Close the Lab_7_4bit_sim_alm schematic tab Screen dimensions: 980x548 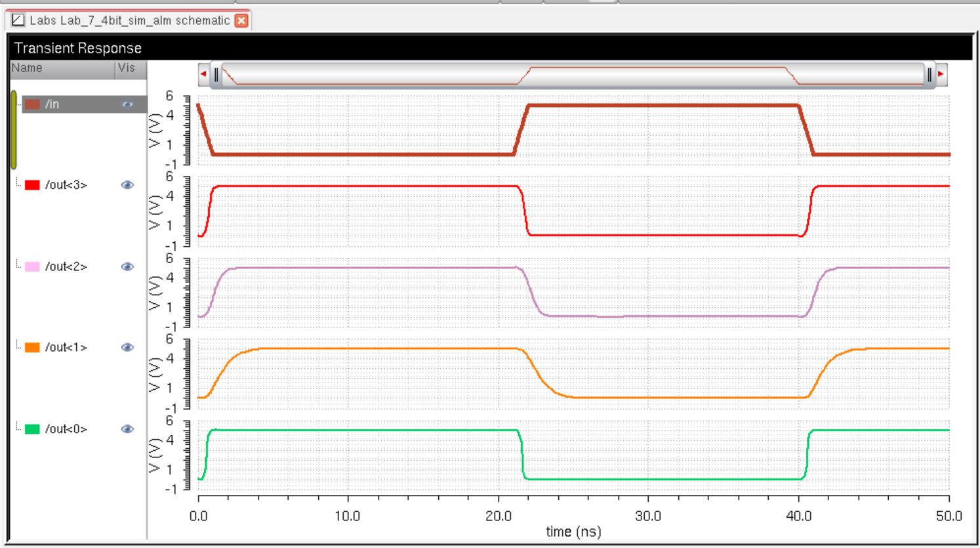click(241, 20)
